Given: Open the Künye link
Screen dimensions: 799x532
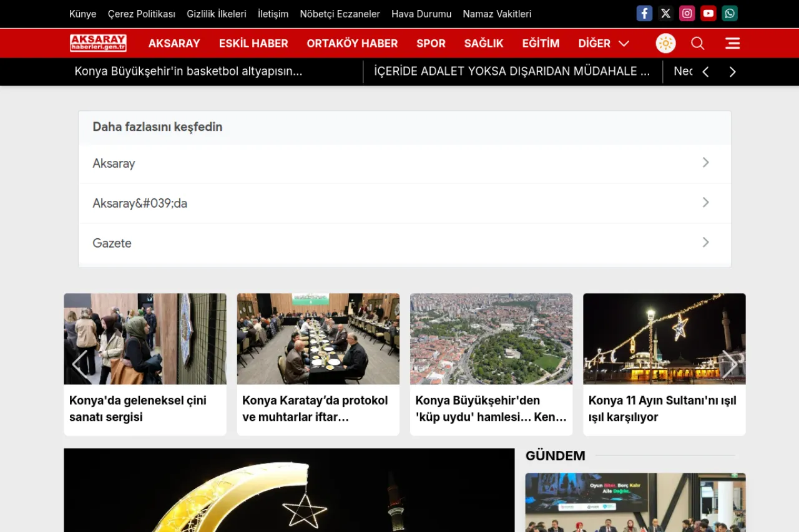Looking at the screenshot, I should click(x=82, y=14).
